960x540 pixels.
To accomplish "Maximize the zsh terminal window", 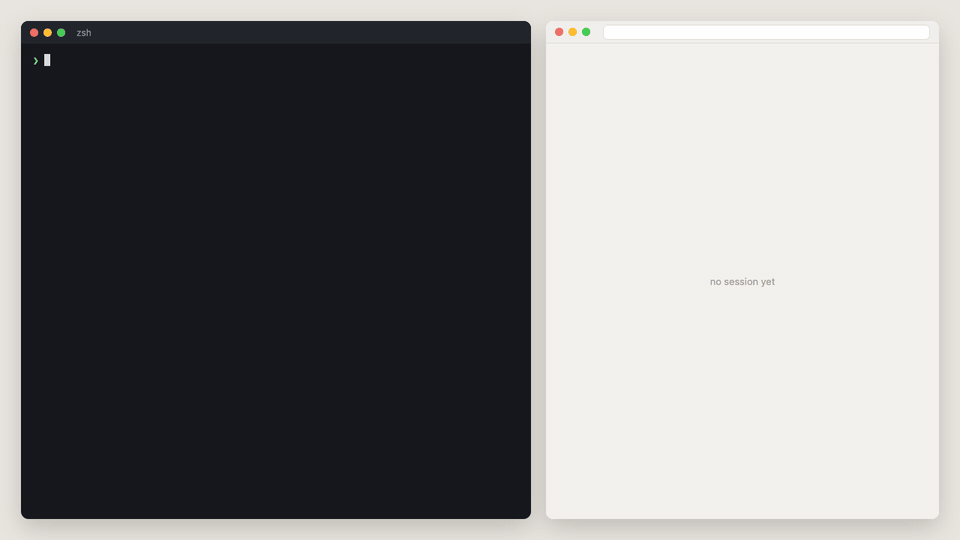I will [x=61, y=32].
